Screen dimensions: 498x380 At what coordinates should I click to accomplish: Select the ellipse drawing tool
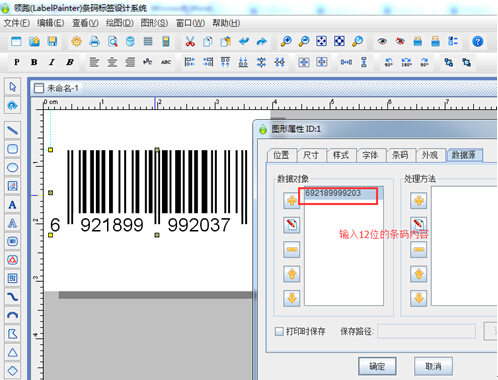coord(13,167)
